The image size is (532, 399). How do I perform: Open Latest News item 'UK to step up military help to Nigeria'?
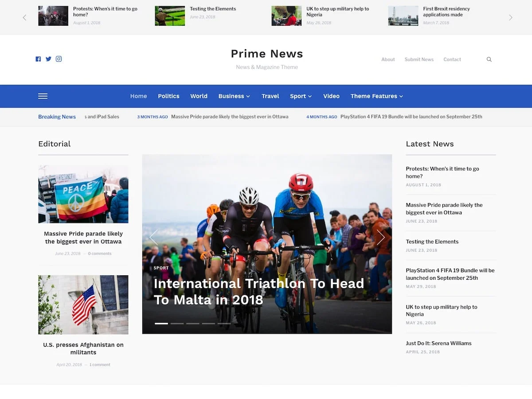442,310
